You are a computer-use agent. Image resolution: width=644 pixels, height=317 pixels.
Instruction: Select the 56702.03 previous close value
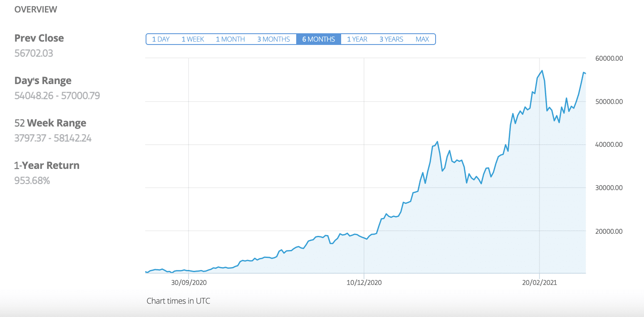tap(34, 53)
